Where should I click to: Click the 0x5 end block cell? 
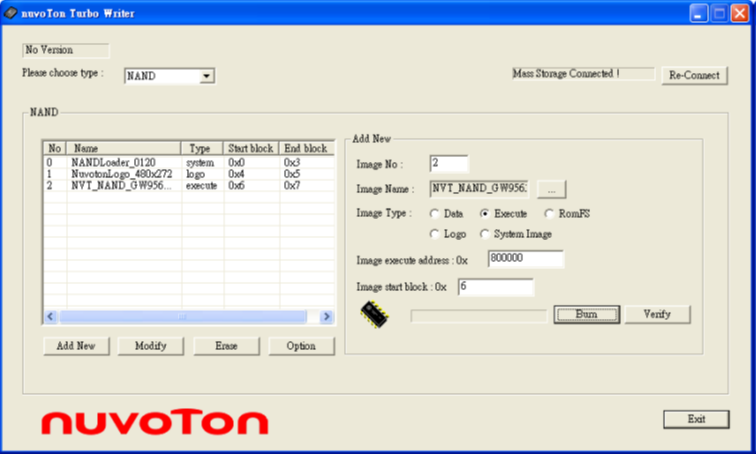[x=292, y=174]
